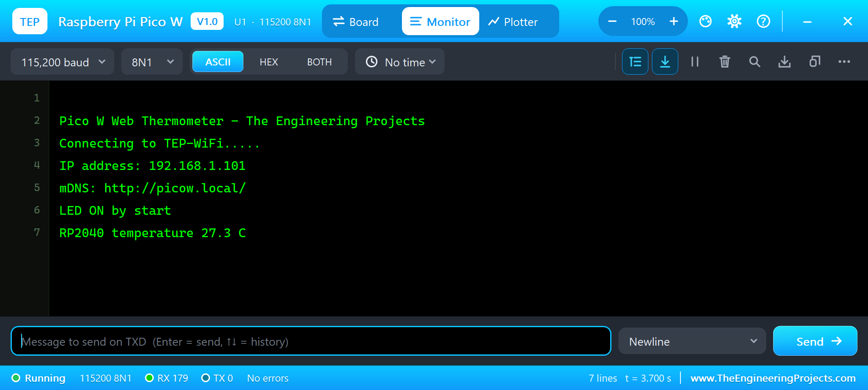Screen dimensions: 868x390
Task: Toggle line numbers view icon
Action: coord(635,61)
